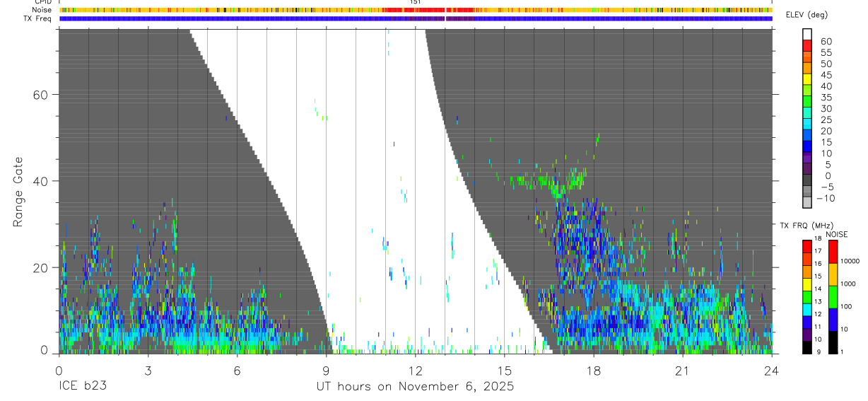The height and width of the screenshot is (401, 868).
Task: Click the 'Range Gate' vertical axis title
Action: coord(17,192)
